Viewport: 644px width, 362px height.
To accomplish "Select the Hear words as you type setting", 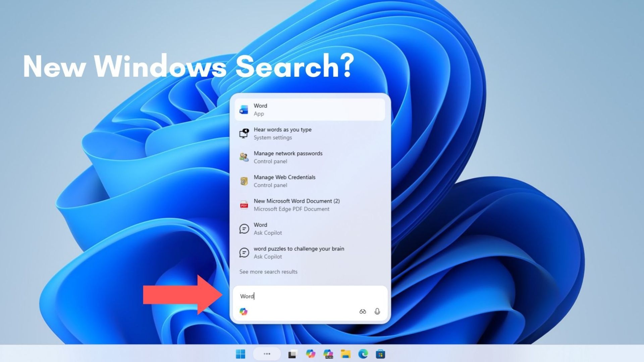I will 283,133.
